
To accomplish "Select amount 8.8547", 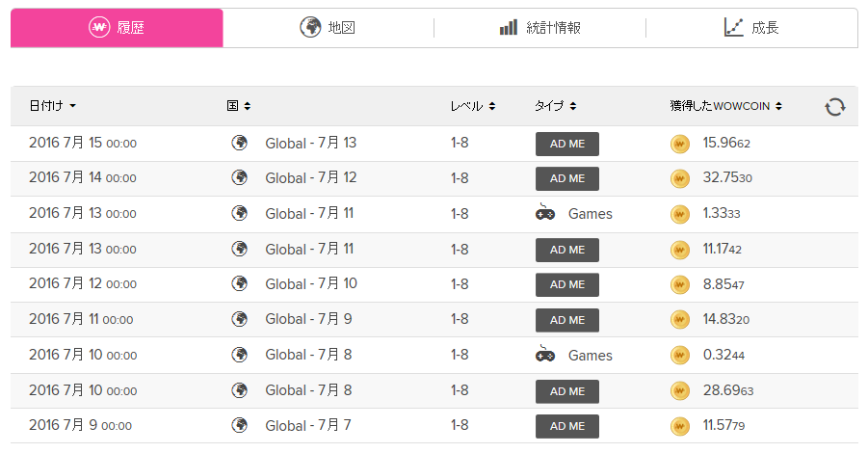I will pyautogui.click(x=723, y=284).
